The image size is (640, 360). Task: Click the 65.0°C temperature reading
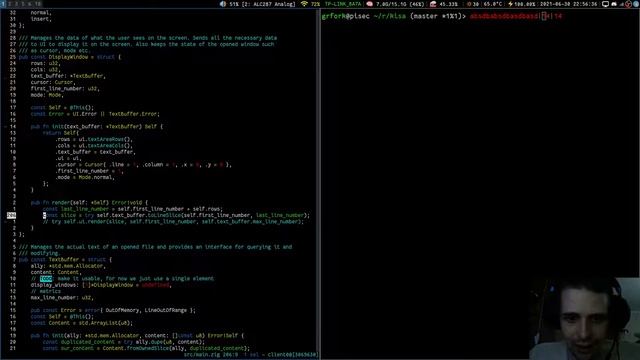493,4
